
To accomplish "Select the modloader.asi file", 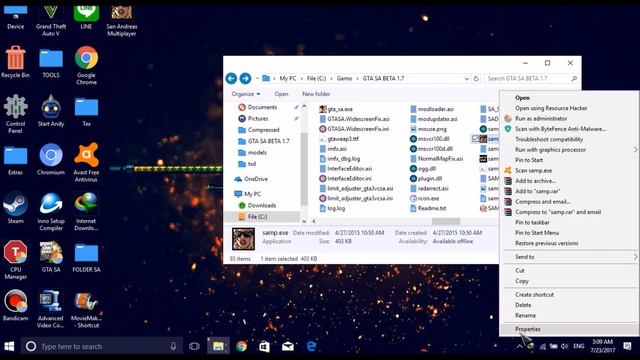I will (432, 109).
